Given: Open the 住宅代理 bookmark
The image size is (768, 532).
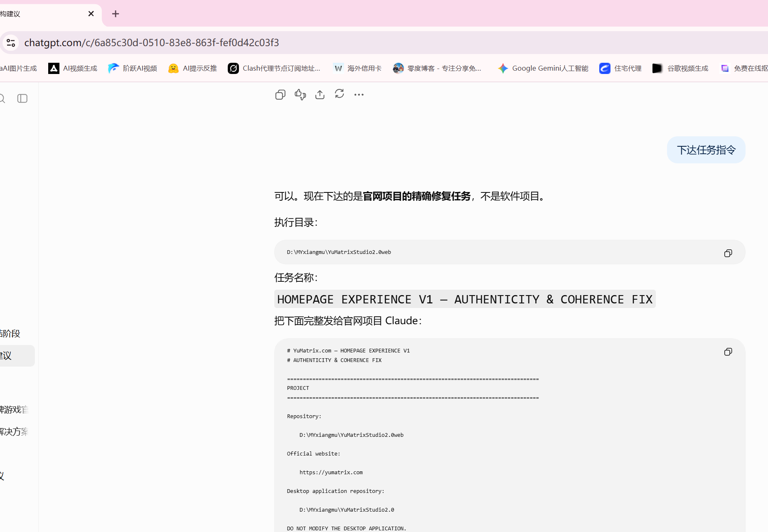Looking at the screenshot, I should click(620, 68).
